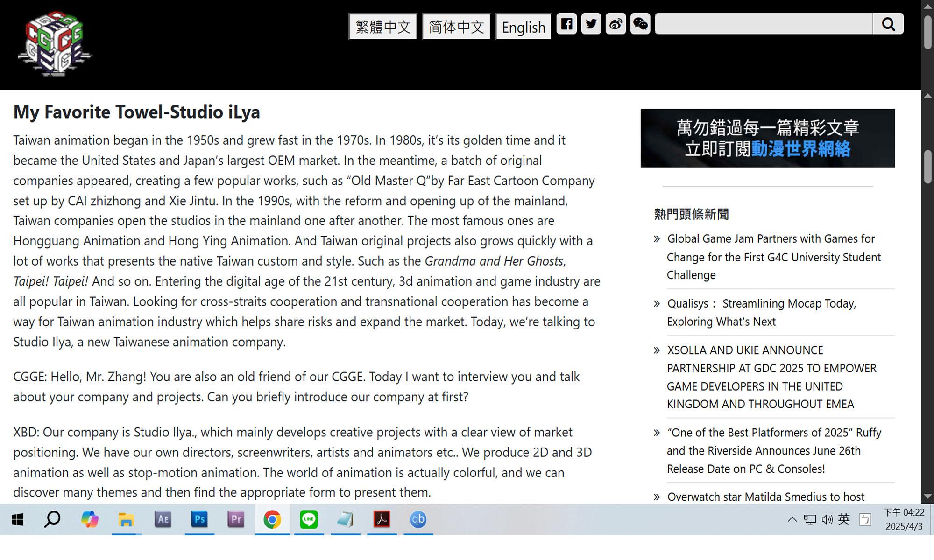Click the Facebook icon in the header
This screenshot has width=934, height=560.
(x=566, y=24)
